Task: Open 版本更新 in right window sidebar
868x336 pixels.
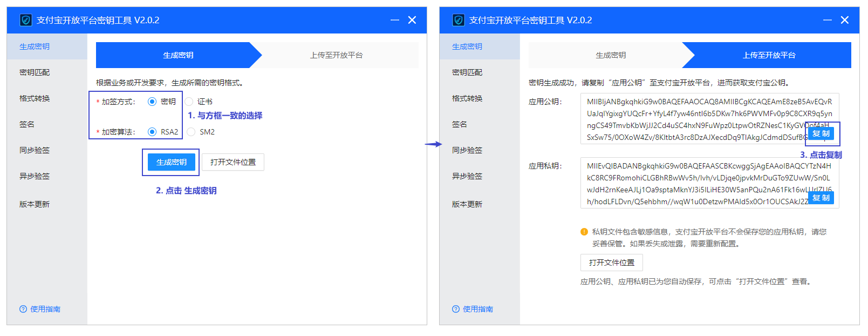Action: (480, 204)
